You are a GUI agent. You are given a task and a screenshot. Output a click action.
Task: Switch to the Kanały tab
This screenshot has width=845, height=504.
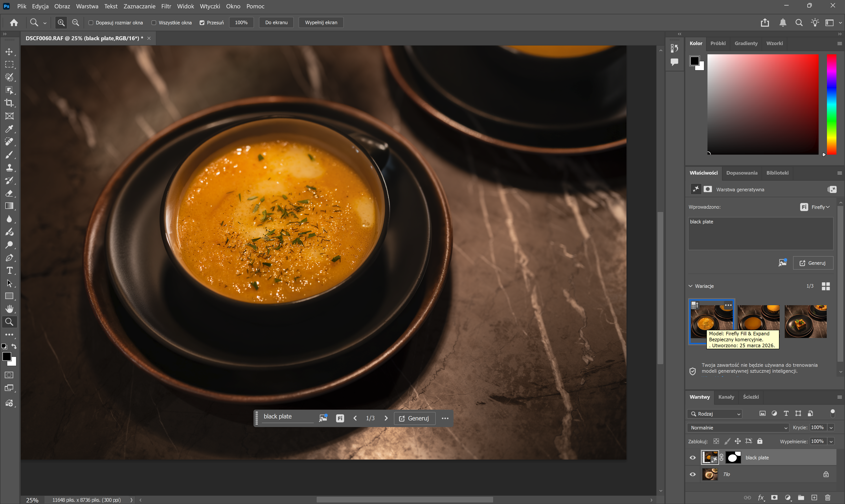(x=726, y=397)
